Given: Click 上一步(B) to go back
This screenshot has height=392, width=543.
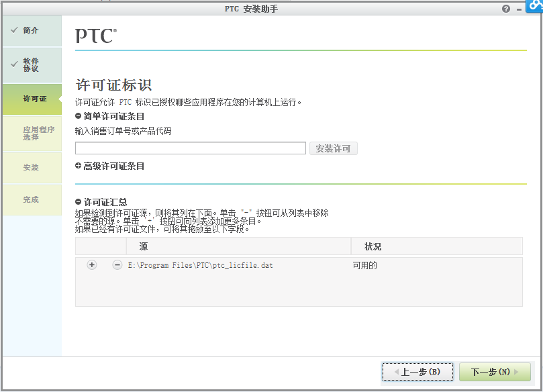Looking at the screenshot, I should (417, 372).
